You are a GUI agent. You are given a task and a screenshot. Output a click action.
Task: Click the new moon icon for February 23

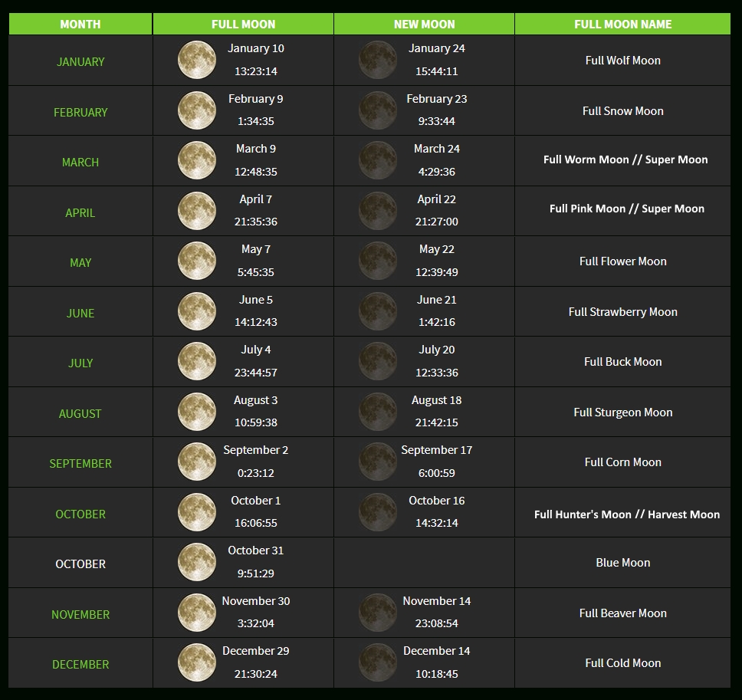click(378, 110)
